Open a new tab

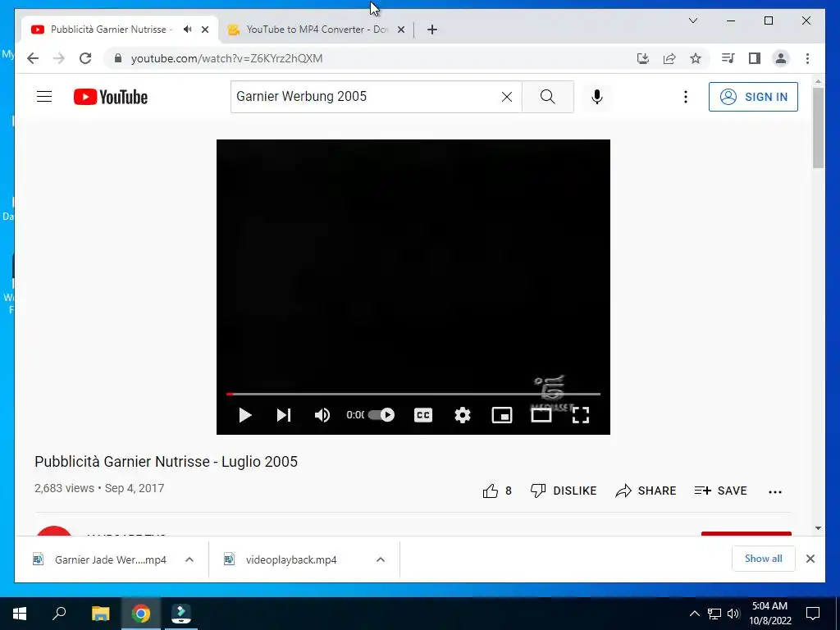(x=432, y=30)
